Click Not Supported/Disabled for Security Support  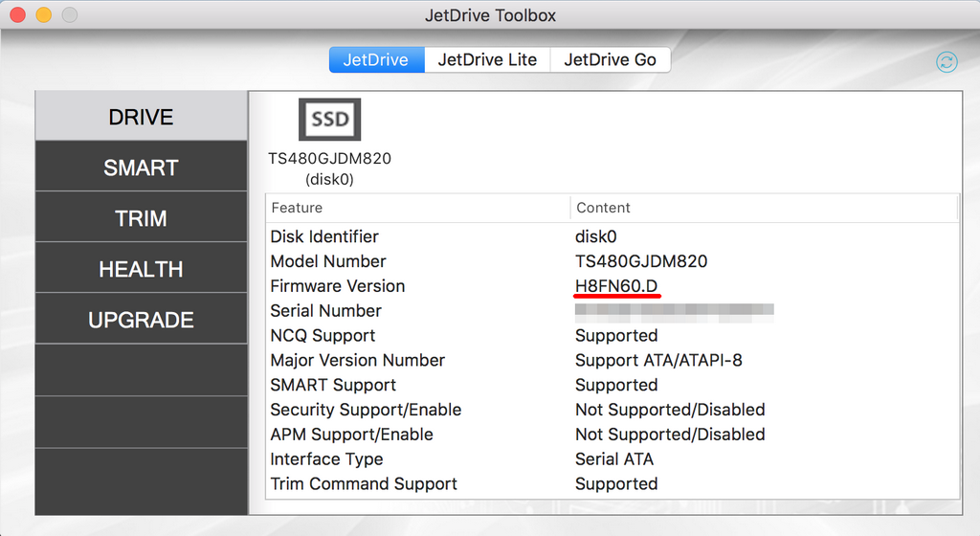[x=670, y=410]
